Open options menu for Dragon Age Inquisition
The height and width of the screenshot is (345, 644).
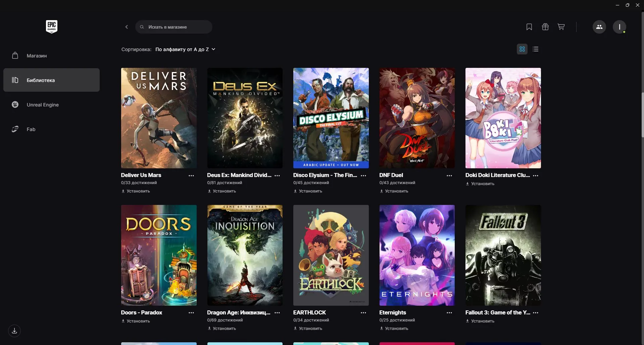[x=277, y=313]
